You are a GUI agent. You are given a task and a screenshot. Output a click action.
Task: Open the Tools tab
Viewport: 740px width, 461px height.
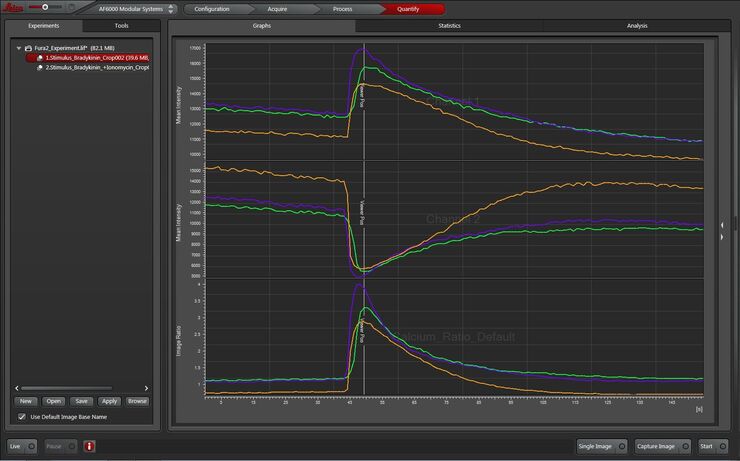click(121, 26)
